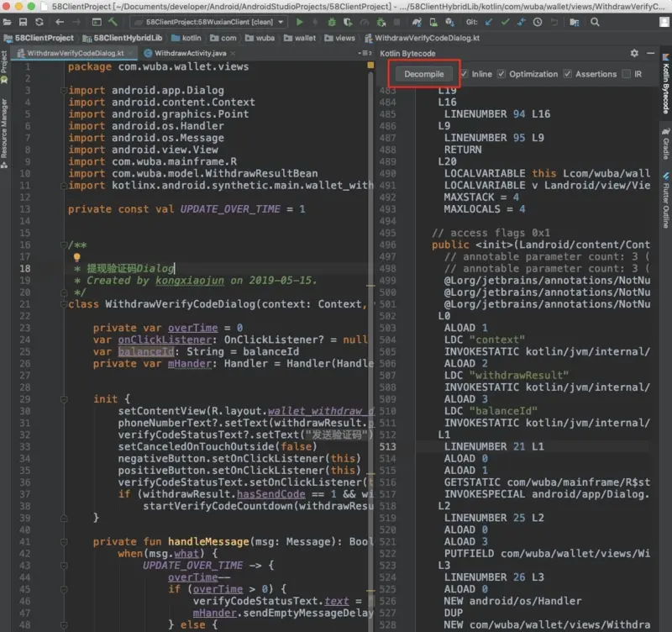Collapse UPDATE_OVER_TIME branch fold marker
This screenshot has width=672, height=632.
pos(64,566)
